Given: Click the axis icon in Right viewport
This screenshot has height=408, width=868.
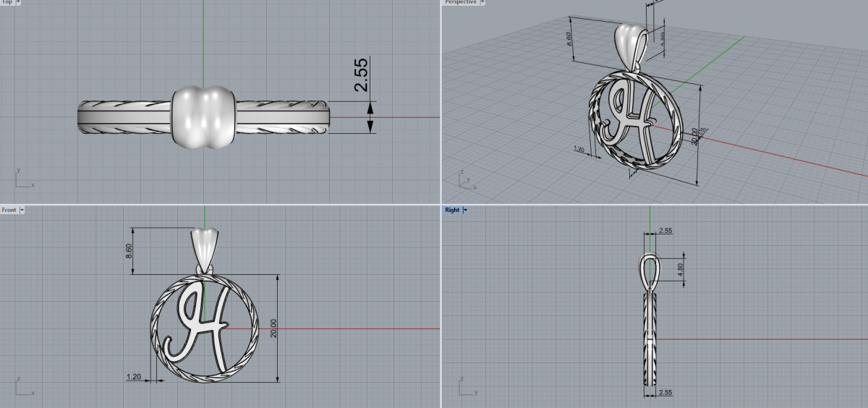Looking at the screenshot, I should coord(467,388).
